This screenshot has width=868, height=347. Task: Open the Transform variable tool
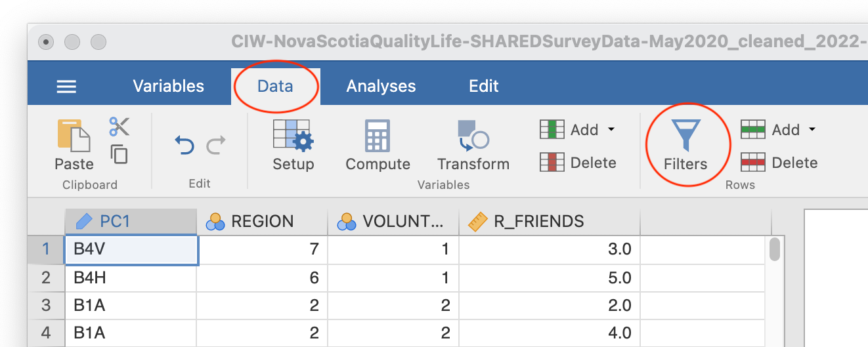pos(473,145)
